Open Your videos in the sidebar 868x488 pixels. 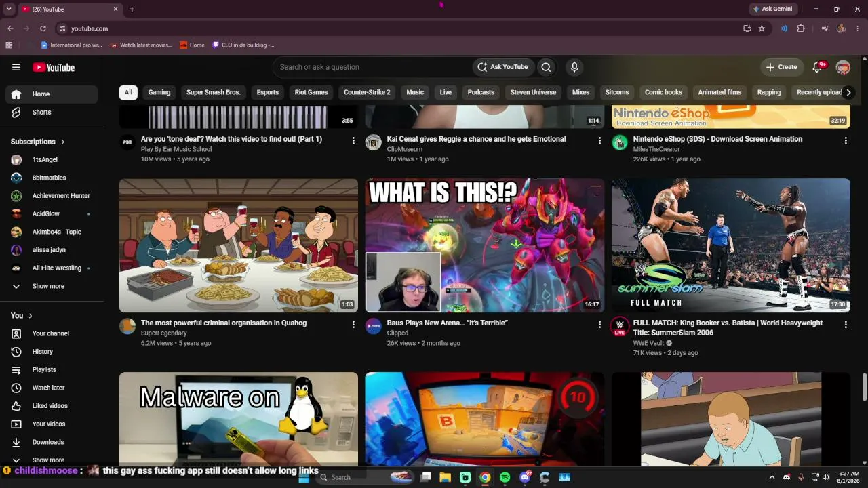point(52,424)
